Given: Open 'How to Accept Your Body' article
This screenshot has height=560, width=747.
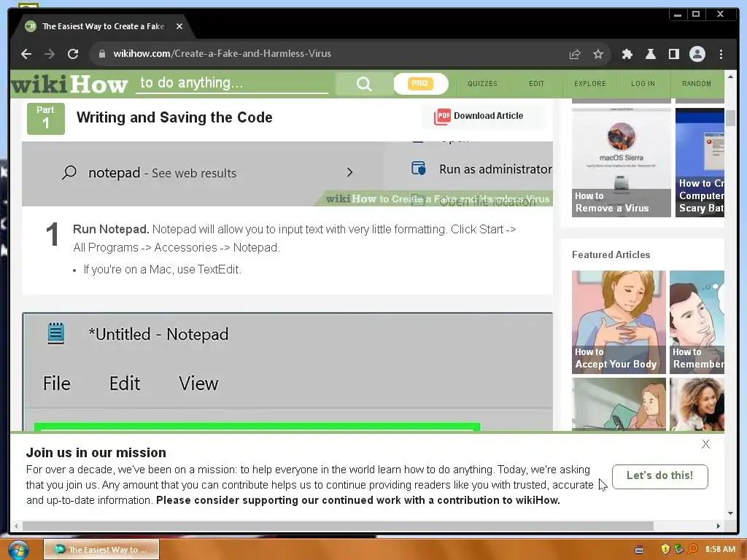Looking at the screenshot, I should (x=619, y=322).
